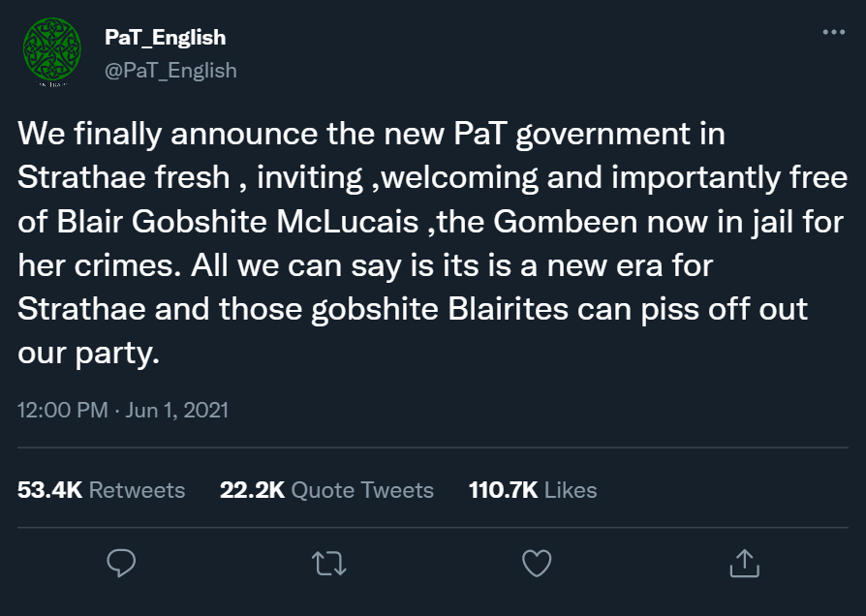The image size is (866, 616).
Task: Click the reply icon on the tweet
Action: coord(121,563)
